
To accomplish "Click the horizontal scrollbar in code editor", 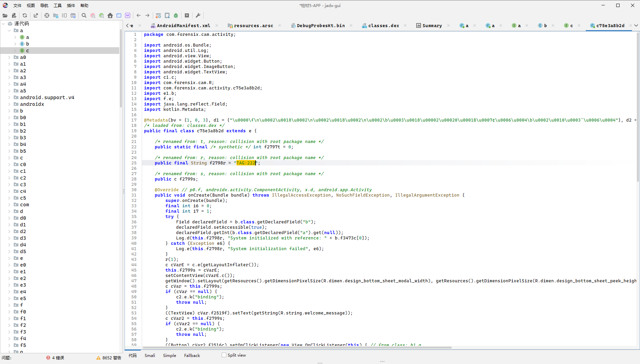I will coord(297,347).
